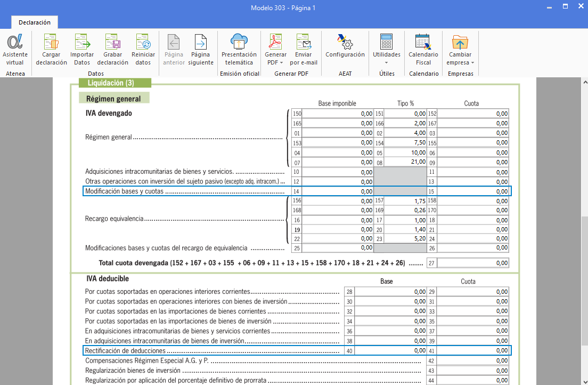
Task: Open the Asistente virtual Atenea
Action: pyautogui.click(x=15, y=50)
